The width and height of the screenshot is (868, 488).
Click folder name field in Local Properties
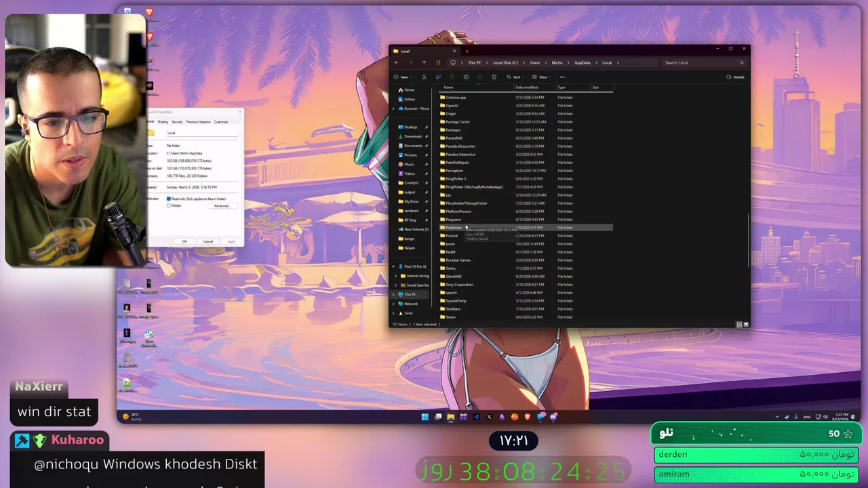coord(201,133)
